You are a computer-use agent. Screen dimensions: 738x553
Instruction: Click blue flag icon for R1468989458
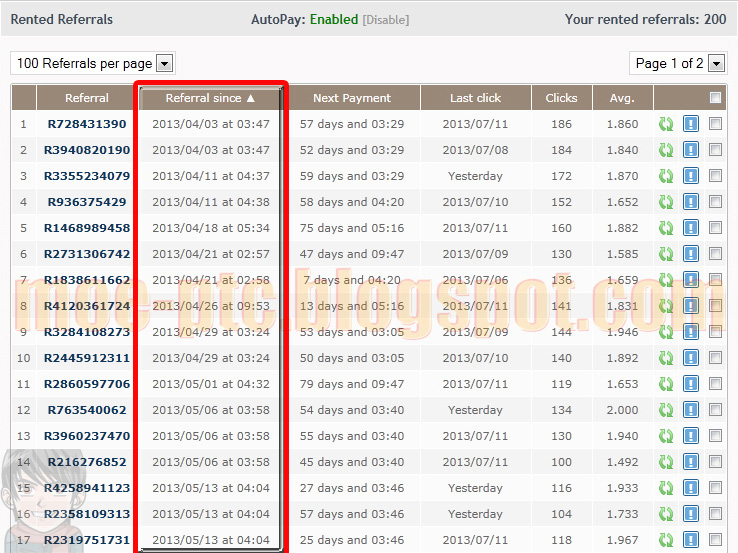click(x=691, y=228)
